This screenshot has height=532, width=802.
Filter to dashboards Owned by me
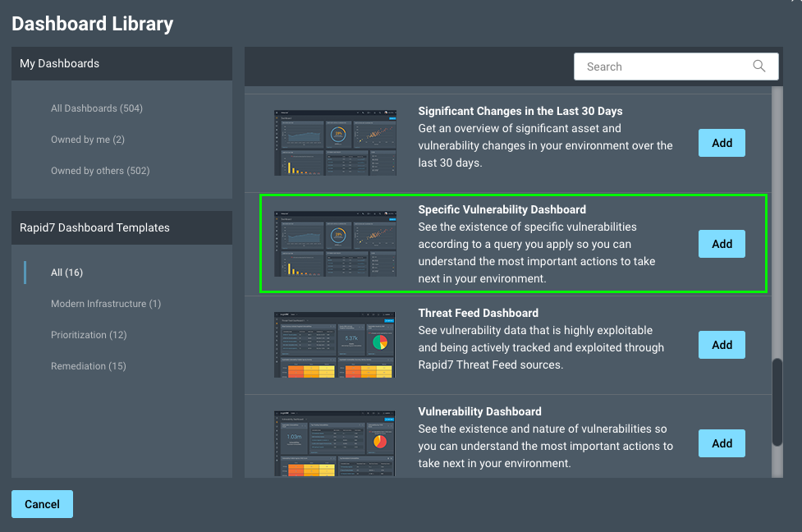pos(88,140)
